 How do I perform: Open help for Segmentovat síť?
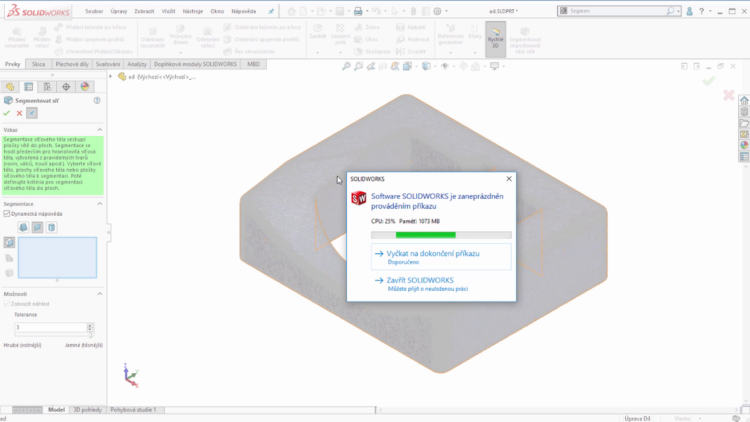click(x=97, y=100)
